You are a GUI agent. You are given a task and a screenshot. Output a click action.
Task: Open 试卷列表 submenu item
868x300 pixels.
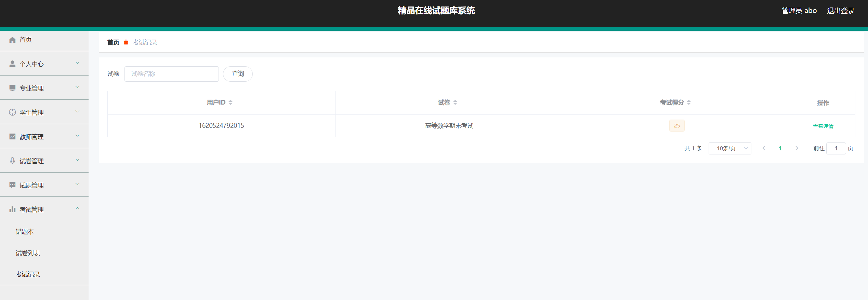(44, 253)
